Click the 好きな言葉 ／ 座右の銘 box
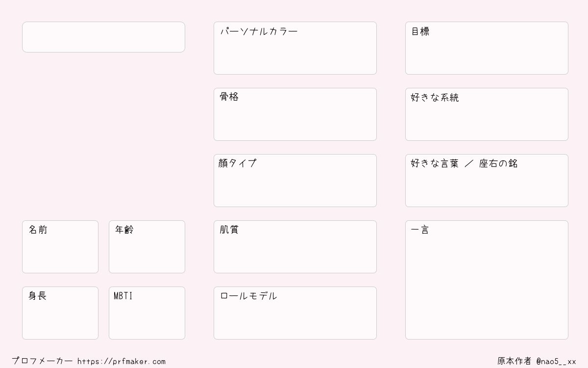This screenshot has height=368, width=588. 487,181
